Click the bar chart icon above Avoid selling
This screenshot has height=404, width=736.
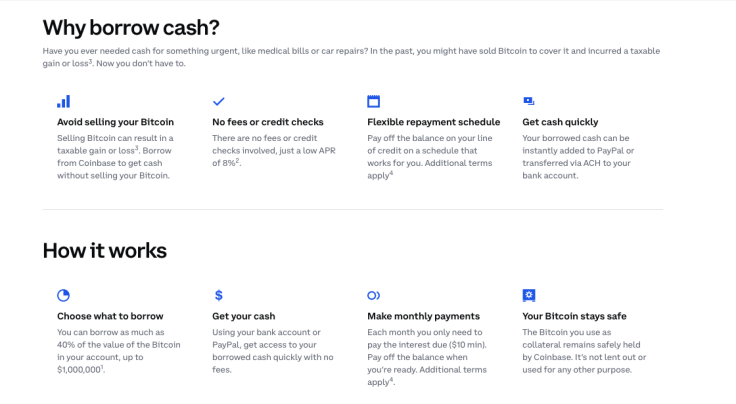point(63,101)
